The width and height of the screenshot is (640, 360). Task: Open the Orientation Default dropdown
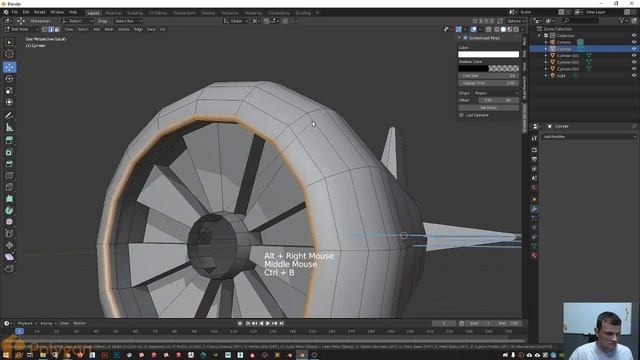pyautogui.click(x=77, y=21)
